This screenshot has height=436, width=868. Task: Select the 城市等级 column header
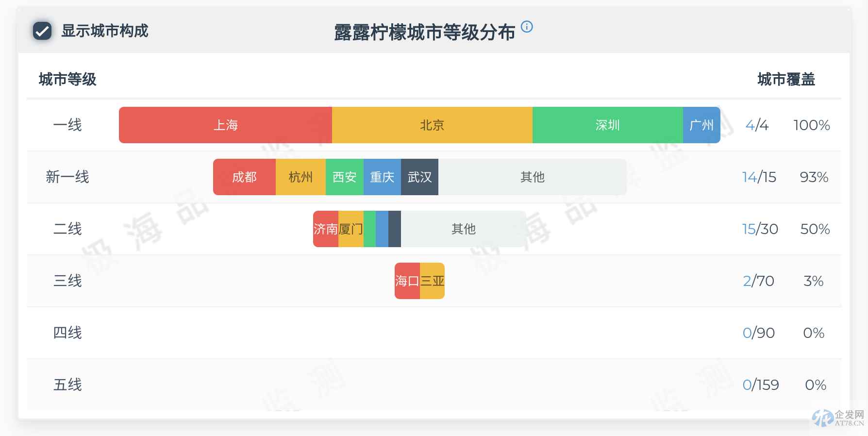(x=67, y=78)
